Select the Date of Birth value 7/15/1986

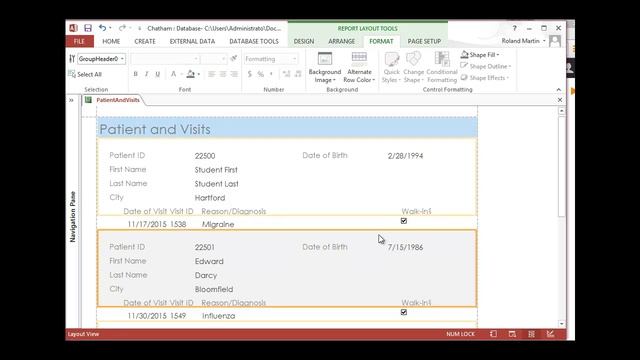(405, 247)
